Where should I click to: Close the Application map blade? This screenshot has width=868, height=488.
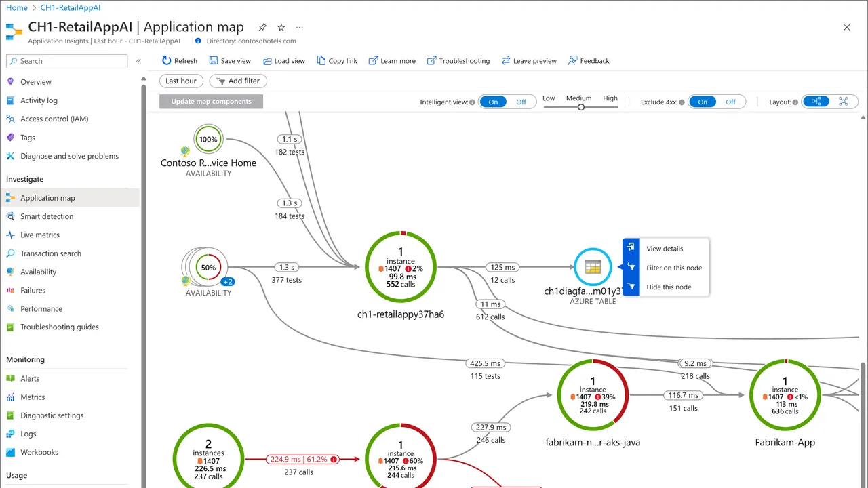point(846,28)
